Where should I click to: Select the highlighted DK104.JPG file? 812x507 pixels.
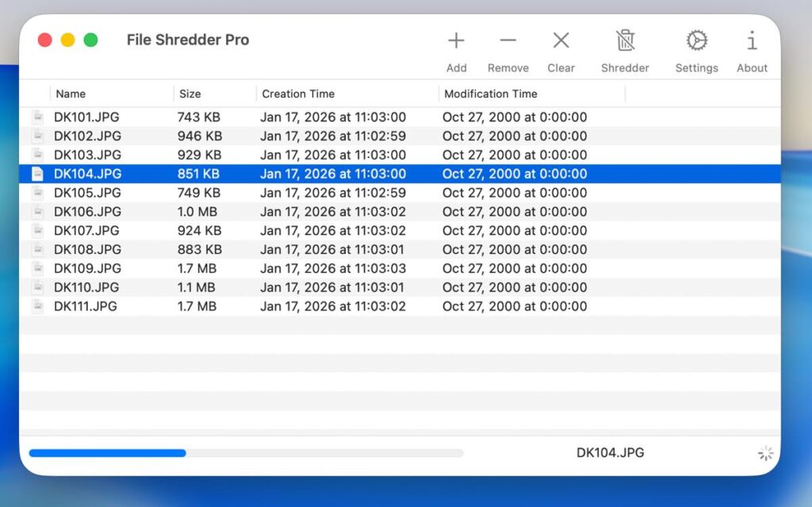tap(87, 174)
